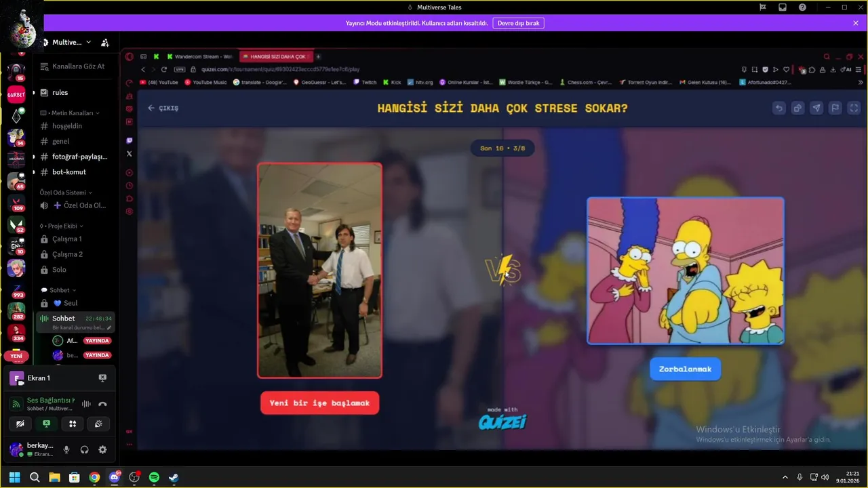The width and height of the screenshot is (868, 488).
Task: Collapse the Proje Ekibi category
Action: (x=62, y=226)
